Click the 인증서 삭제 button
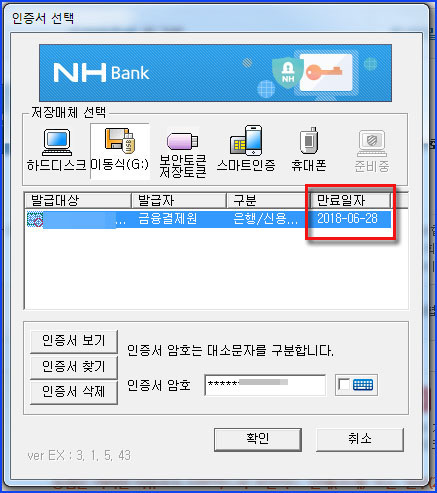This screenshot has width=437, height=493. click(74, 392)
